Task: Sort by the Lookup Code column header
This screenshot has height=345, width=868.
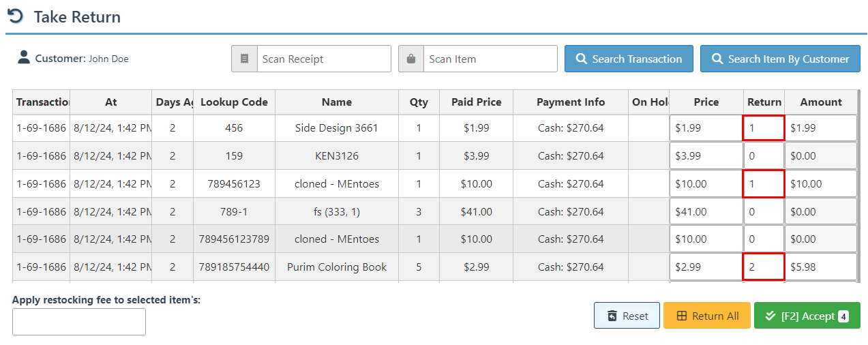Action: pos(234,102)
